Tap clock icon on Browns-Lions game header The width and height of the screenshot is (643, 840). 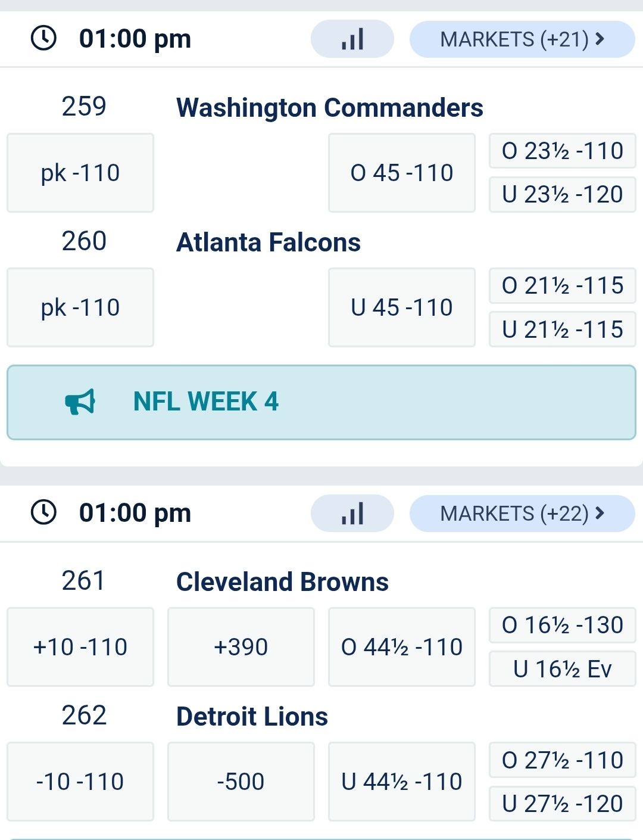[43, 513]
